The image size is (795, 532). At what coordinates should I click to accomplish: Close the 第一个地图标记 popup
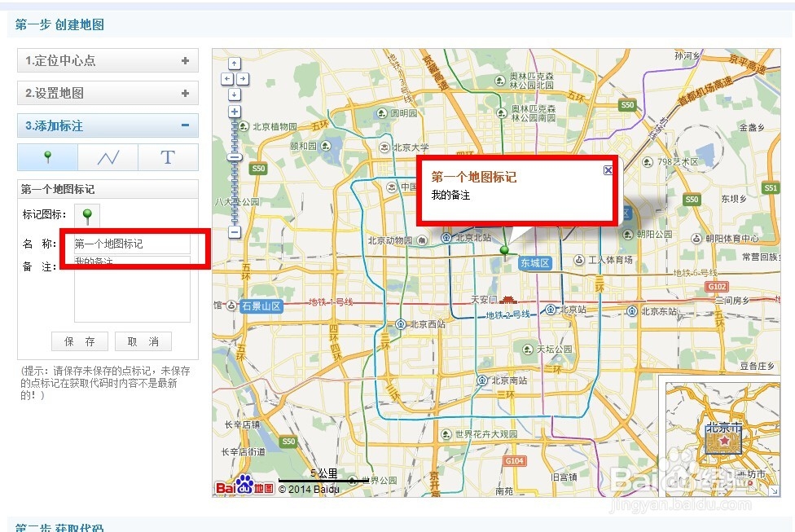(x=608, y=169)
